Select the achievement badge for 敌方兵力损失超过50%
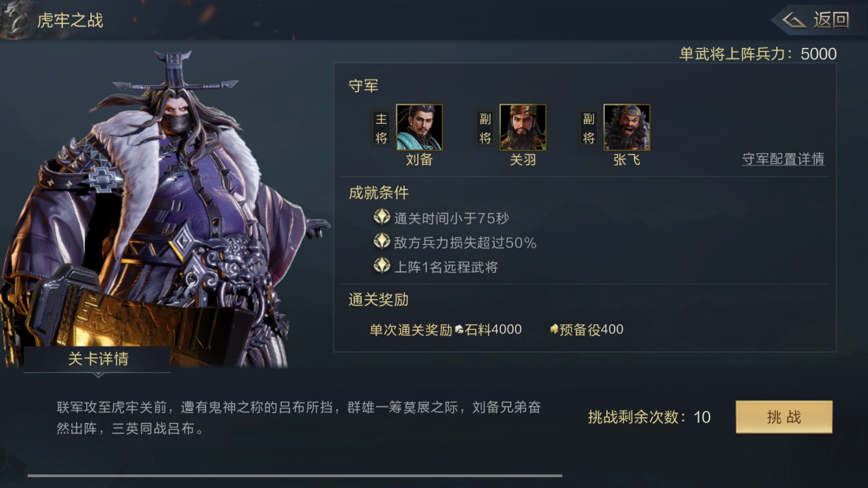 pos(382,242)
